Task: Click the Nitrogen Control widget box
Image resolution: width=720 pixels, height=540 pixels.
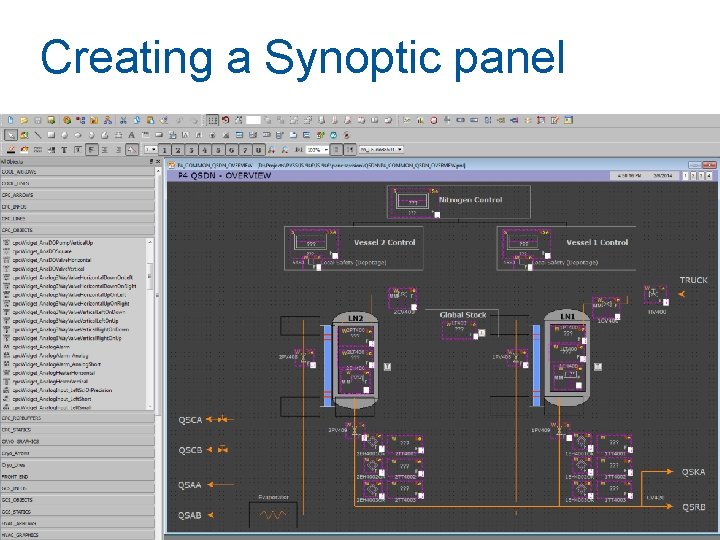Action: coord(459,202)
